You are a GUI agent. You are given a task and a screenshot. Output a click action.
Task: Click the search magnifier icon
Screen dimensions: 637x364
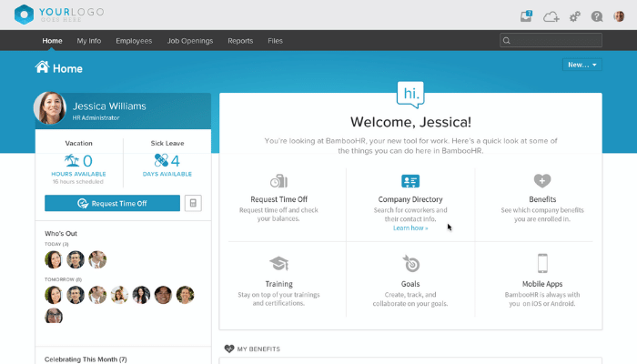point(507,41)
